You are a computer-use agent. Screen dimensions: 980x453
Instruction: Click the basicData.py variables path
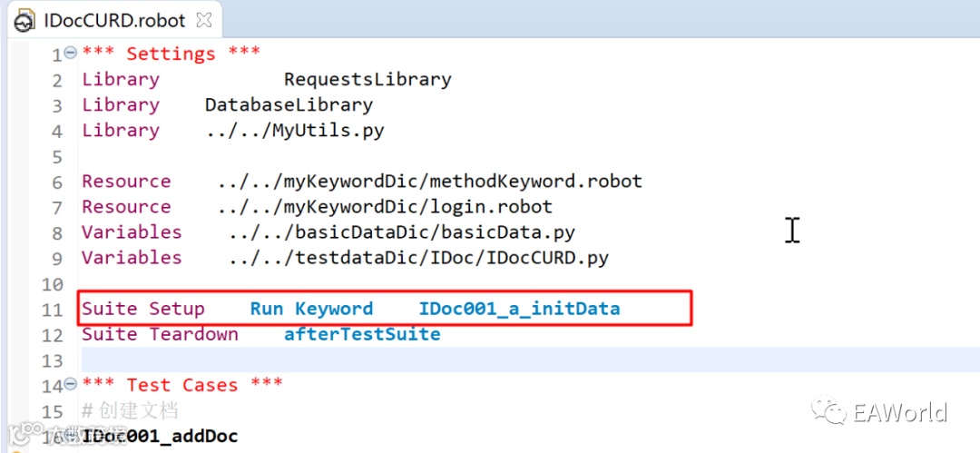tap(401, 231)
